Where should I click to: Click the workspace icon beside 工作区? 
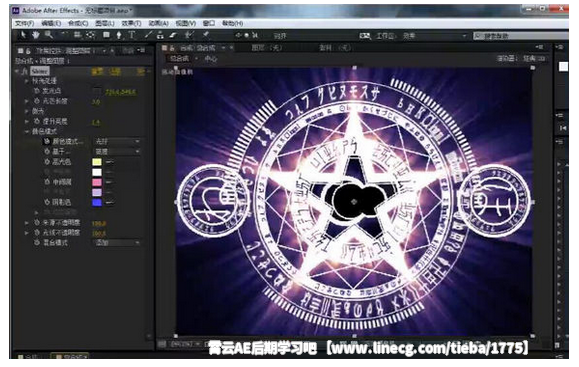point(365,36)
